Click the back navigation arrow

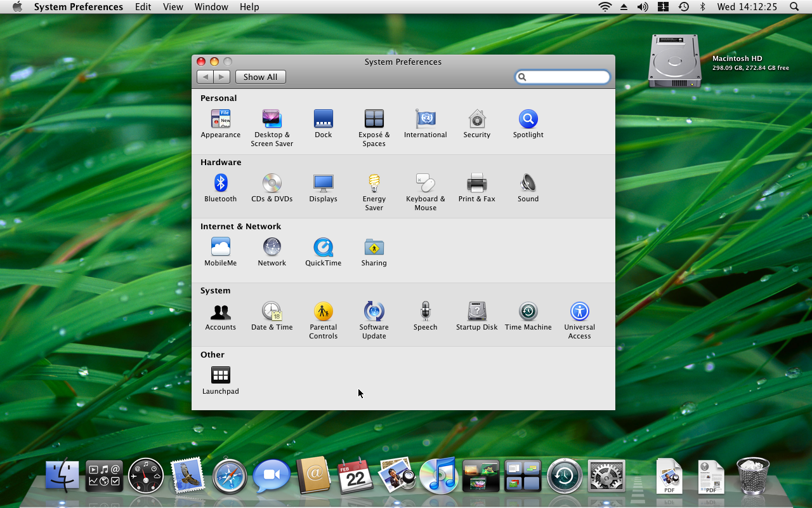click(205, 77)
